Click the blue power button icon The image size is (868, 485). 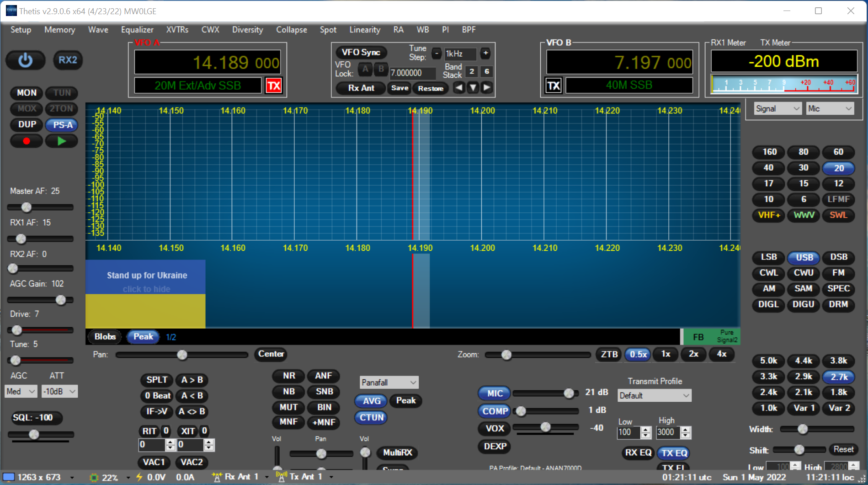25,60
